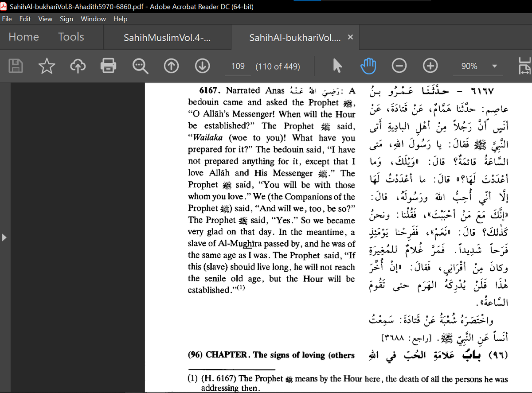Upload file using the cloud arrow icon
Viewport: 532px width, 393px height.
pyautogui.click(x=77, y=66)
